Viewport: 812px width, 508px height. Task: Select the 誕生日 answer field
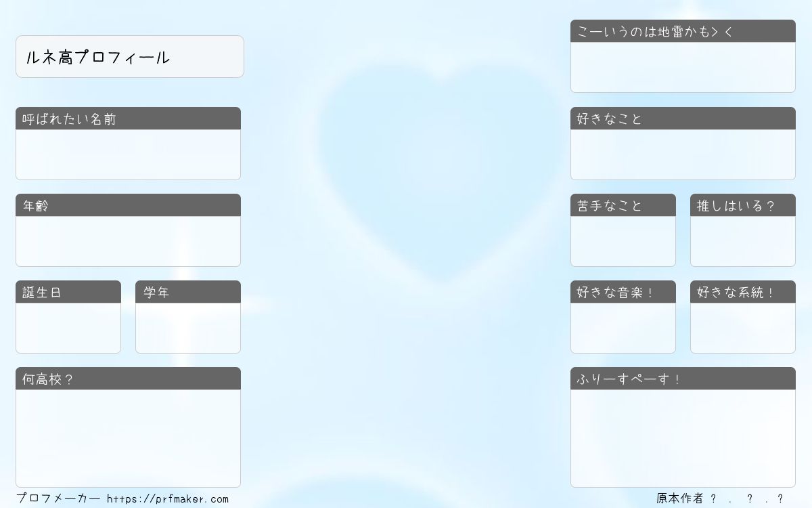[x=68, y=328]
